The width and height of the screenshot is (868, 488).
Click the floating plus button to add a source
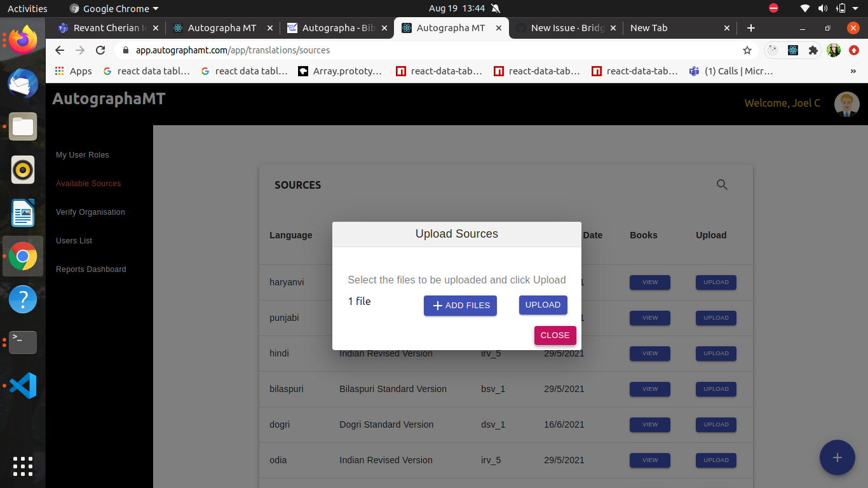point(837,457)
